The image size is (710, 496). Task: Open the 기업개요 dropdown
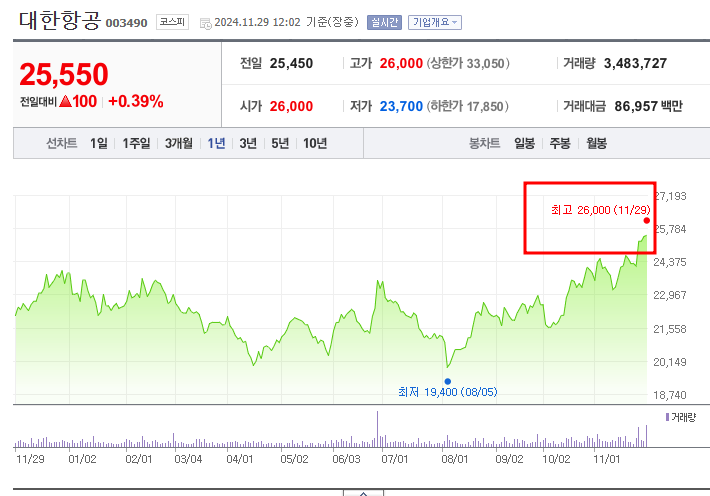tap(435, 22)
